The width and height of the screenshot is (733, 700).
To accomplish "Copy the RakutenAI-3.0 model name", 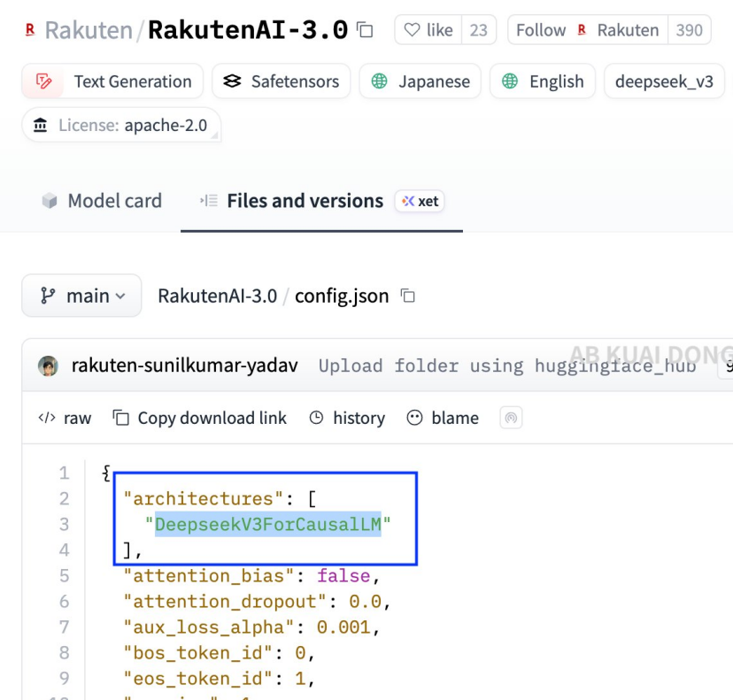I will 364,29.
